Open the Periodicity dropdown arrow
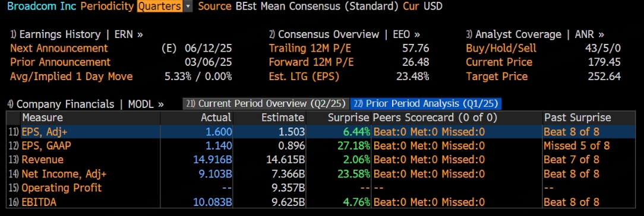This screenshot has width=644, height=216. coord(188,6)
